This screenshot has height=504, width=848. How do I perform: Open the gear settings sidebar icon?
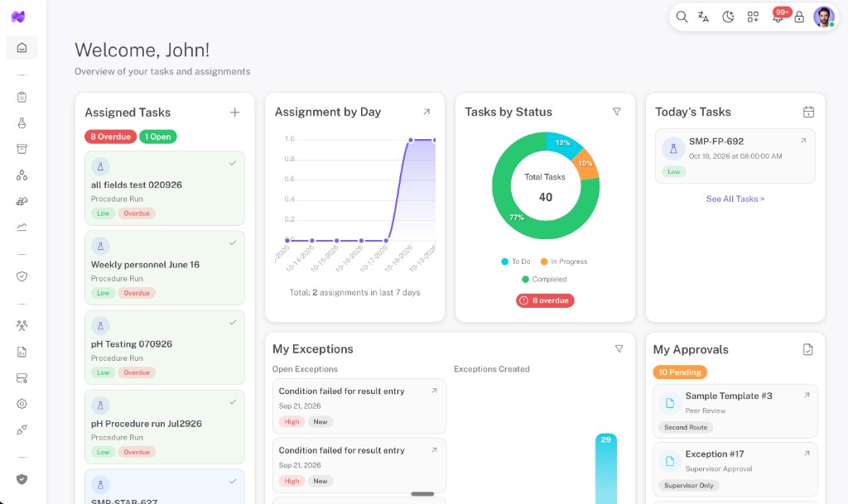[x=22, y=404]
